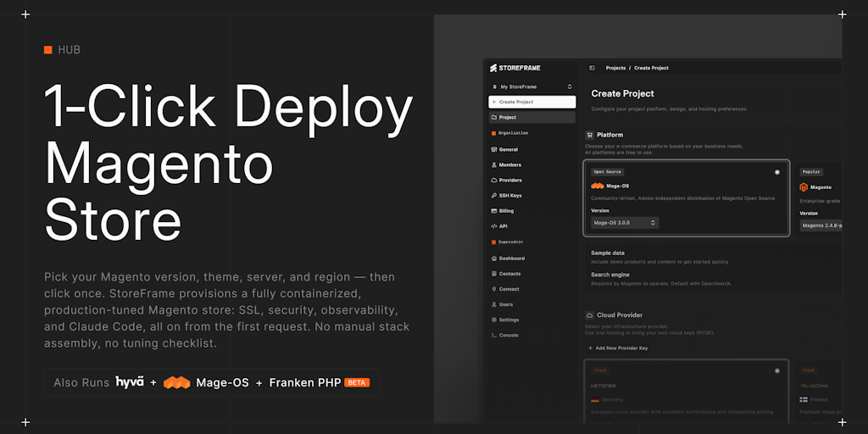Click the Open Source badge

pyautogui.click(x=607, y=172)
